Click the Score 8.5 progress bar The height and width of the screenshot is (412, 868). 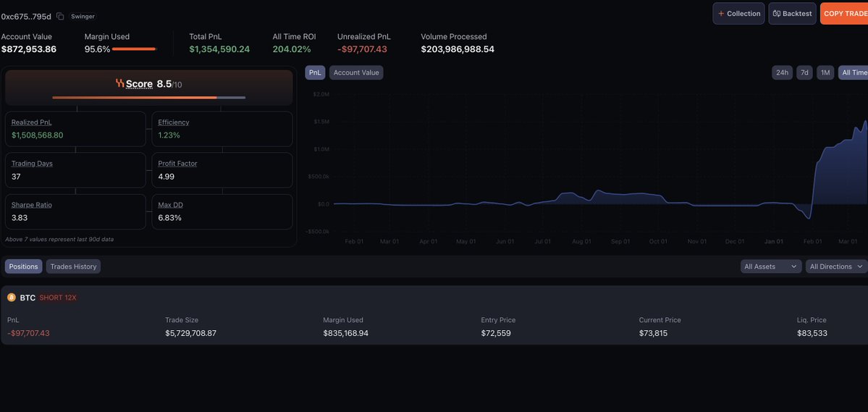pos(149,98)
